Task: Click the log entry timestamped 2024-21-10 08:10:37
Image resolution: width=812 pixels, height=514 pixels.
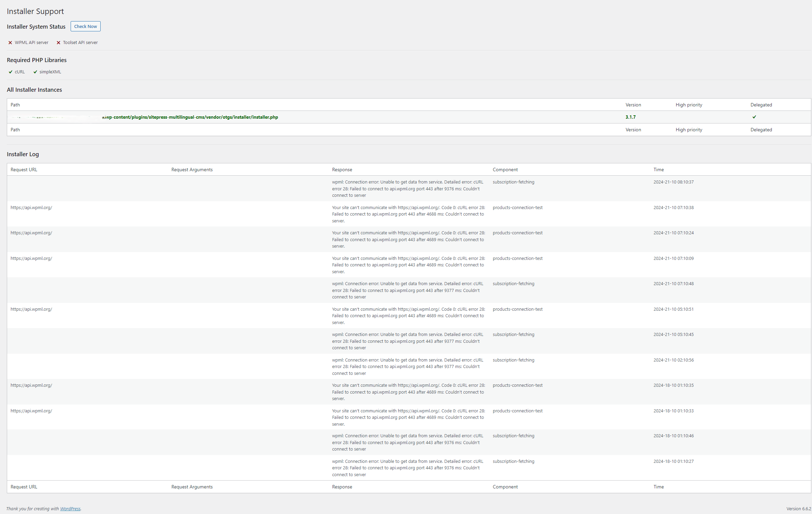Action: pyautogui.click(x=673, y=182)
